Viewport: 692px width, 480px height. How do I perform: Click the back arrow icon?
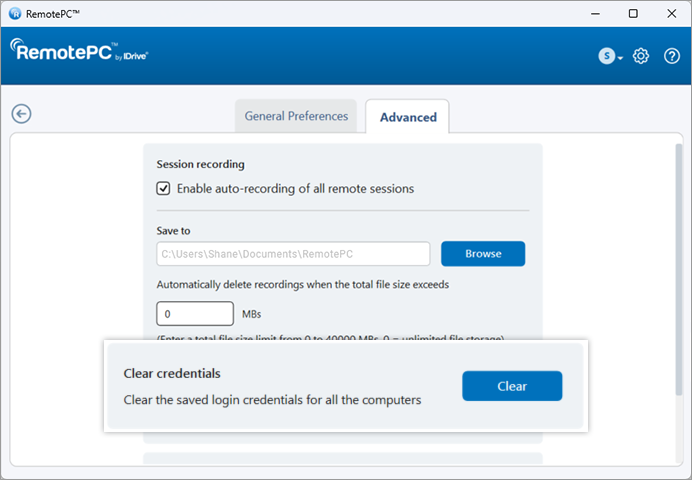(21, 113)
